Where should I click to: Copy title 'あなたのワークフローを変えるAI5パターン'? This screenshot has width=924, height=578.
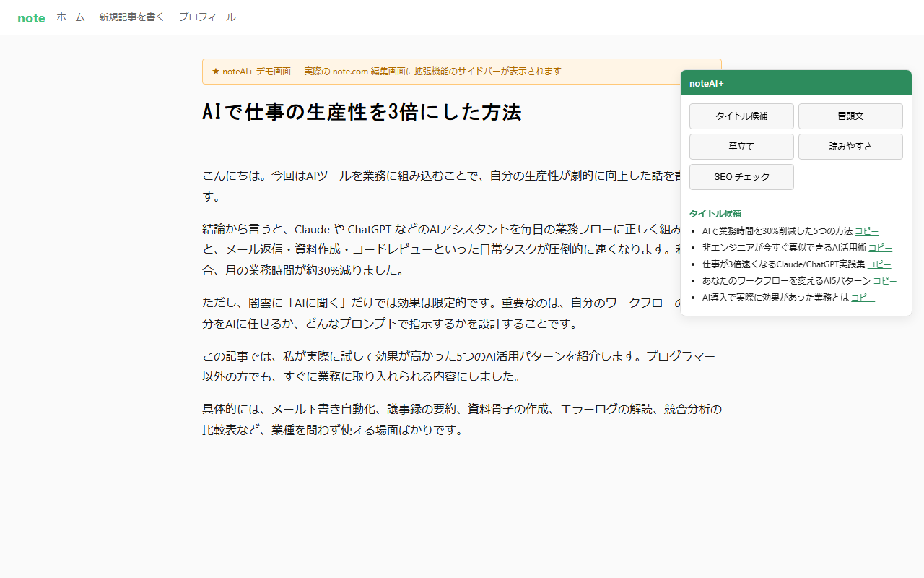885,281
